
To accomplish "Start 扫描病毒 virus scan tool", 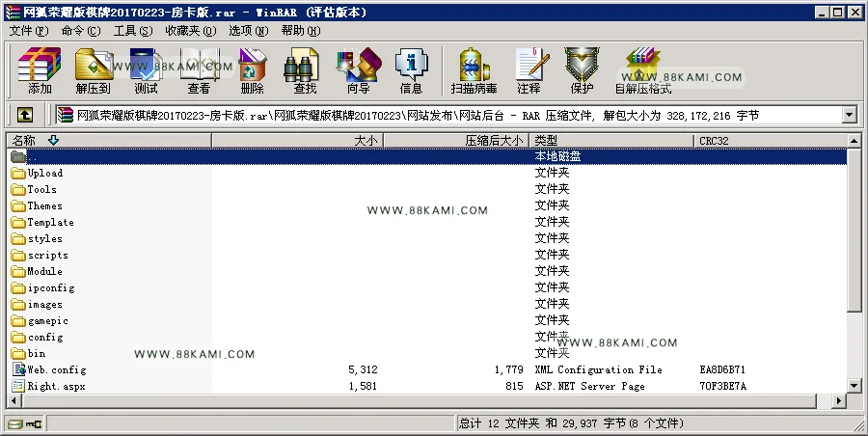I will 474,70.
